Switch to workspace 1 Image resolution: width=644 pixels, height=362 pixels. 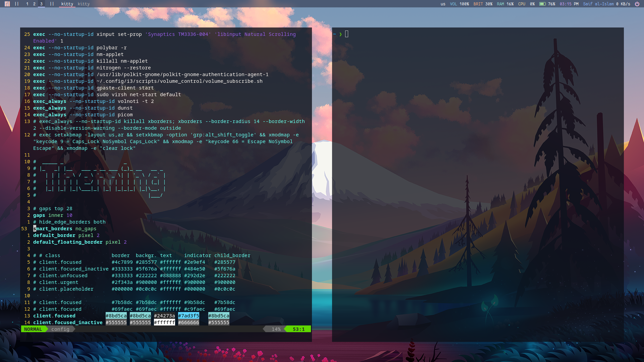27,4
